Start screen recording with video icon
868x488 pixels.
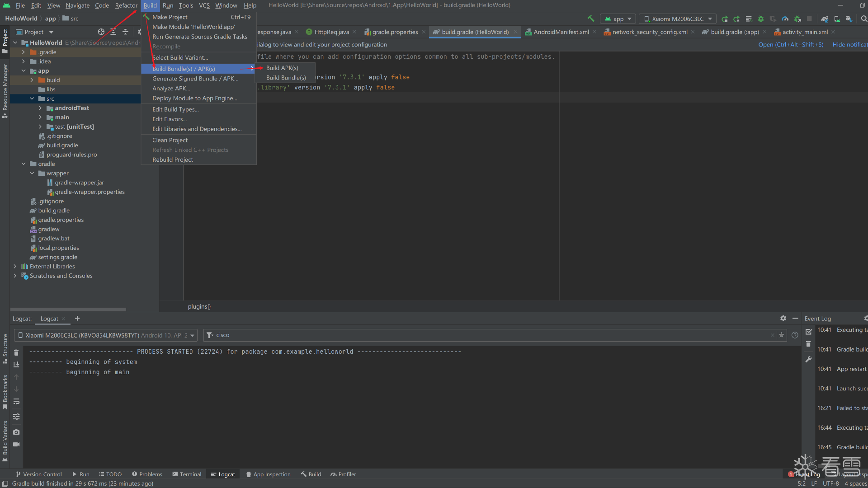(16, 445)
